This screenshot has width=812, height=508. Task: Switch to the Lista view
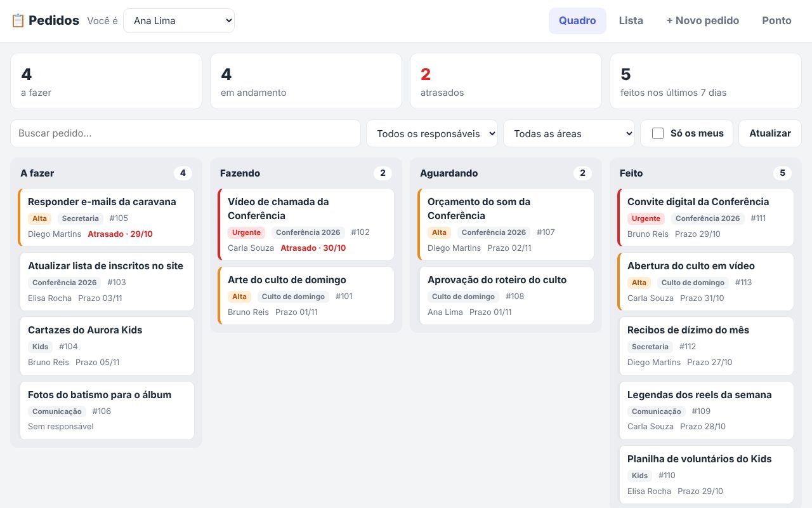[x=631, y=20]
